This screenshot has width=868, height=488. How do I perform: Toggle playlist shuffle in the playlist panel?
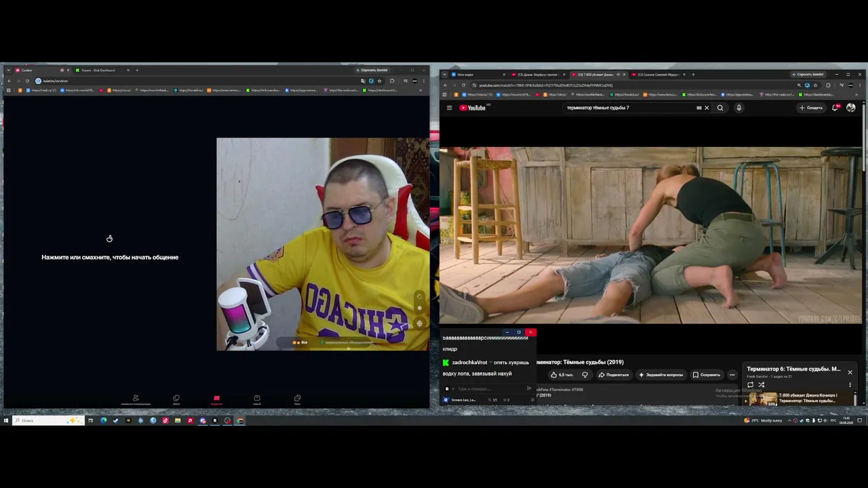761,385
